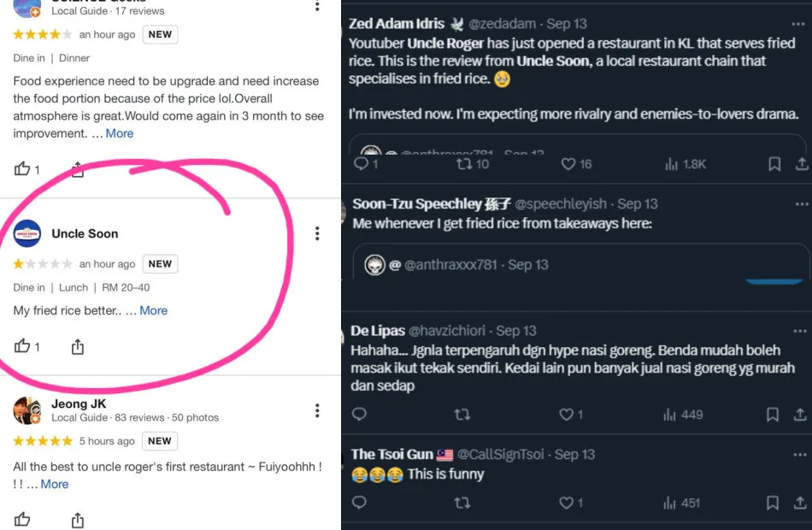Open options menu for Jeong JK review

point(317,410)
